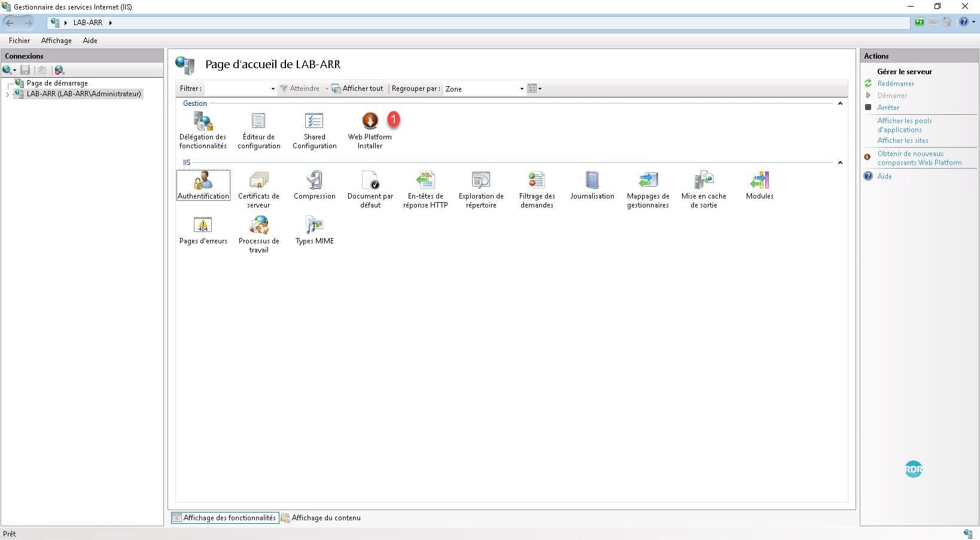Open the Regrouper par Zone dropdown
This screenshot has height=540, width=980.
pyautogui.click(x=484, y=89)
